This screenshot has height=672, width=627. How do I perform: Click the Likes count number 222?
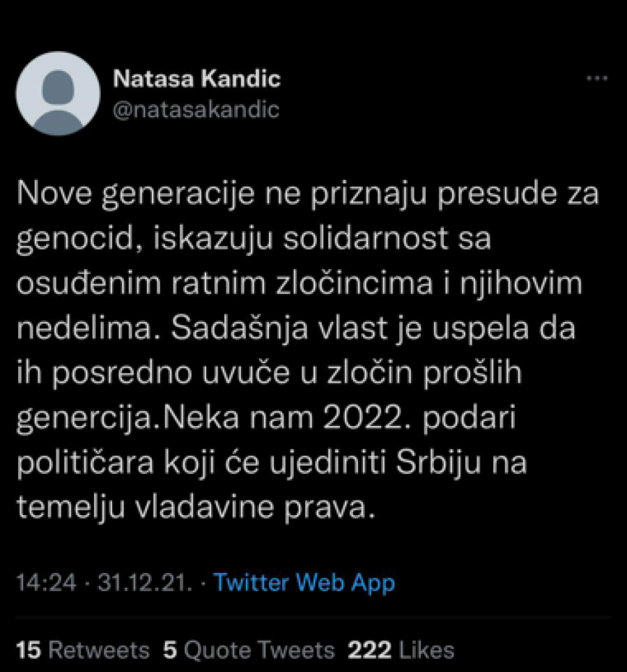point(365,648)
